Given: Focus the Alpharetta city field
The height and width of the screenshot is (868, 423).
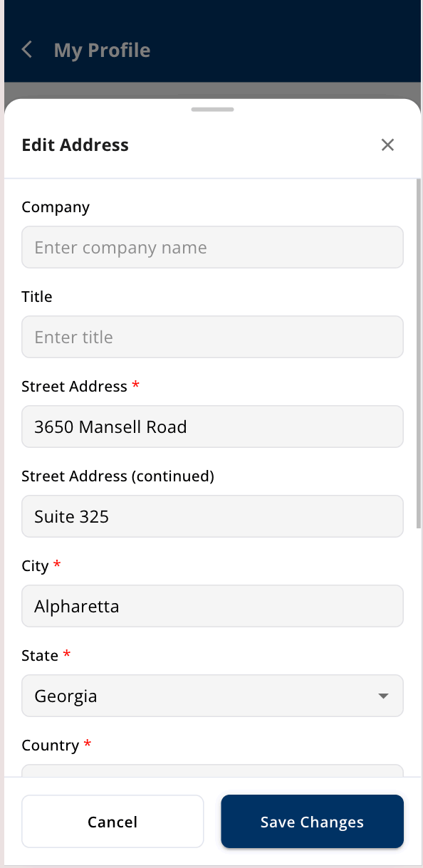Looking at the screenshot, I should coord(212,606).
